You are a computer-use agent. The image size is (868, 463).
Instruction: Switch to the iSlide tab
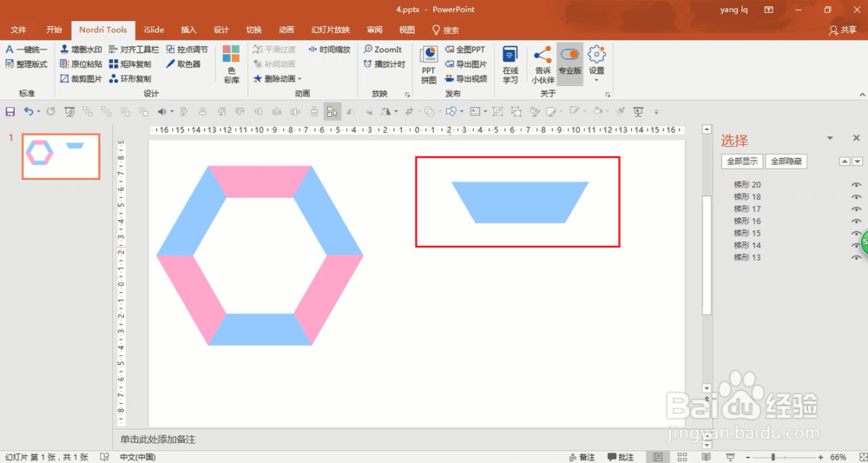pyautogui.click(x=154, y=30)
